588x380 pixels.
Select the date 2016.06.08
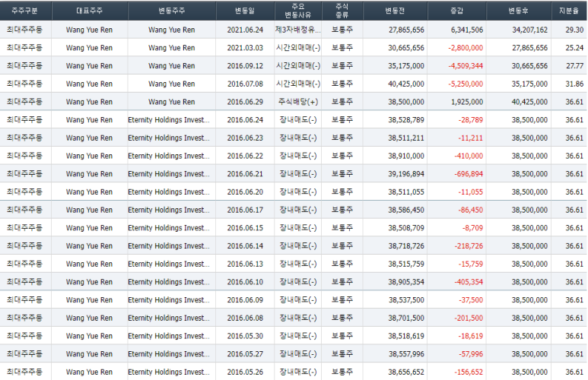(245, 318)
